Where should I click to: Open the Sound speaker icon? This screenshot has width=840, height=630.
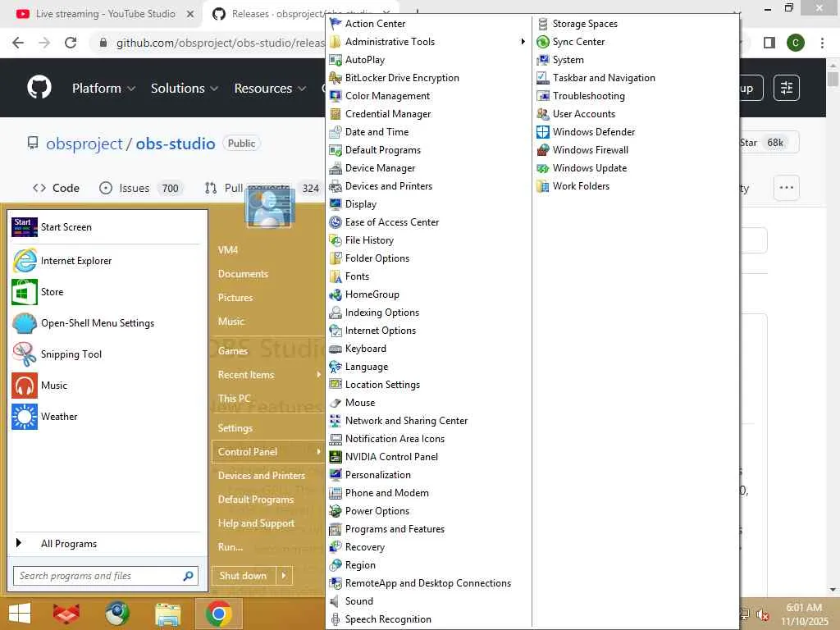tap(336, 601)
